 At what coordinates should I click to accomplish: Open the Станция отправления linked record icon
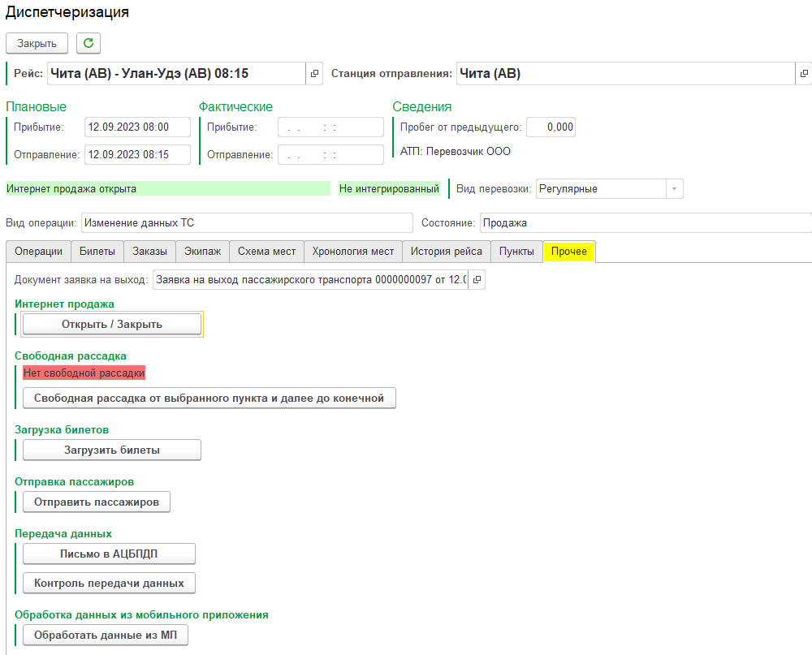click(803, 74)
